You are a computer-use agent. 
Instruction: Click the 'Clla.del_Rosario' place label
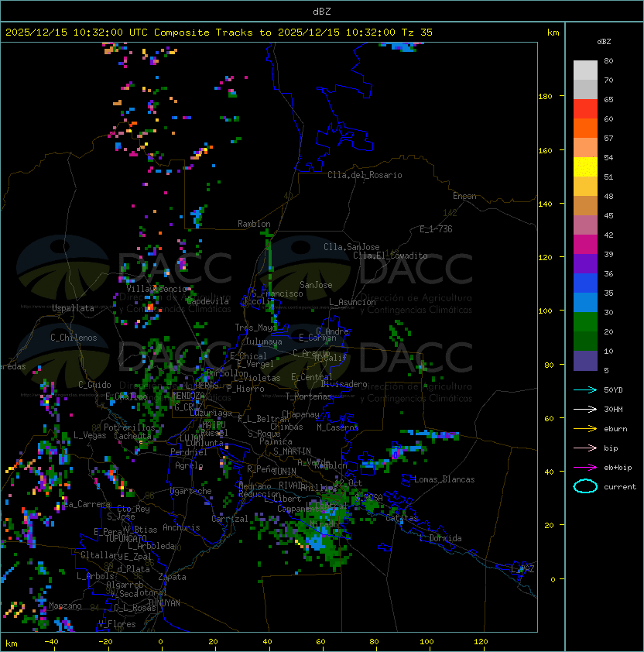[365, 175]
